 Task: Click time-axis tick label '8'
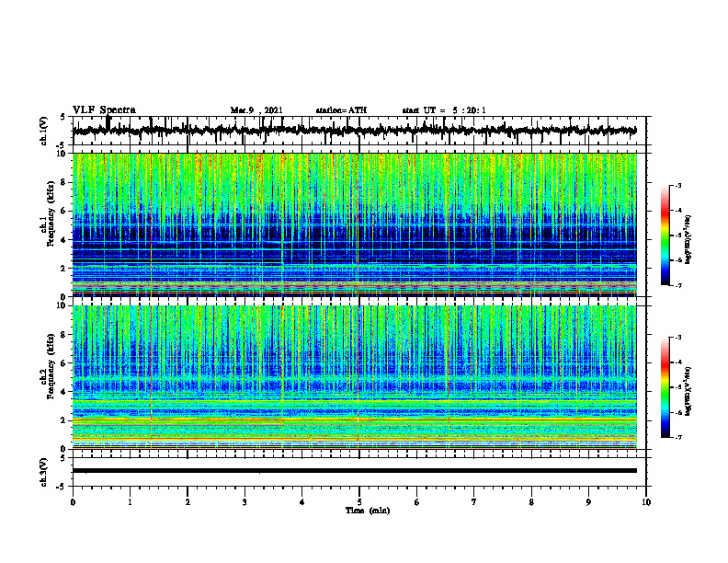coord(531,502)
